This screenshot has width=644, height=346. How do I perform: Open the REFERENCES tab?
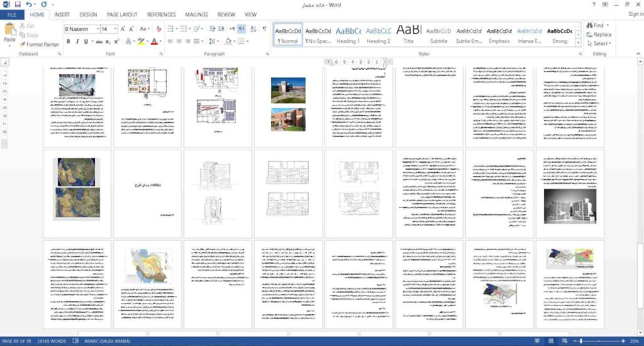point(162,14)
